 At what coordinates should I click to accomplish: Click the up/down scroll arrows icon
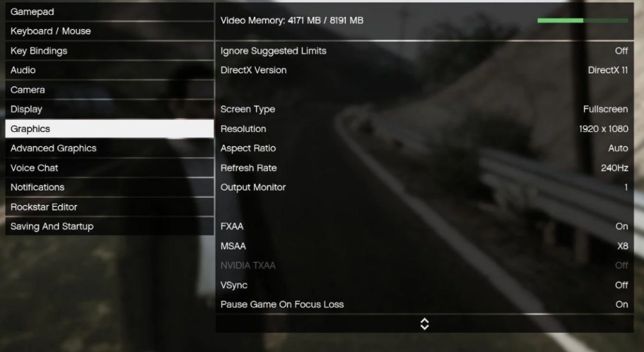click(425, 324)
